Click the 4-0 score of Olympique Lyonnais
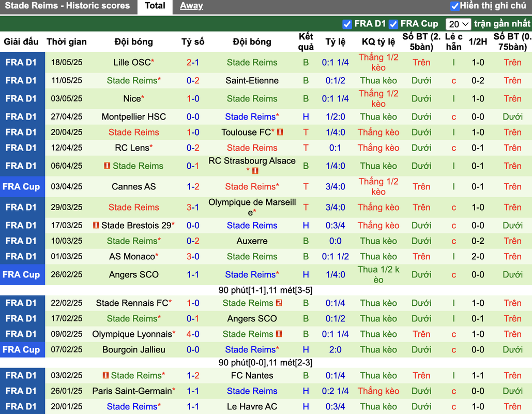This screenshot has height=414, width=532. [x=193, y=334]
